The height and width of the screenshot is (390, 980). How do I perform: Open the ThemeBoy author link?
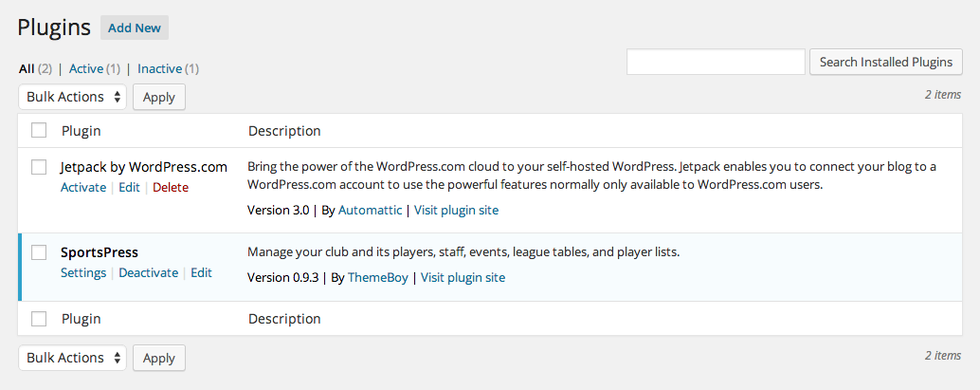click(x=376, y=278)
